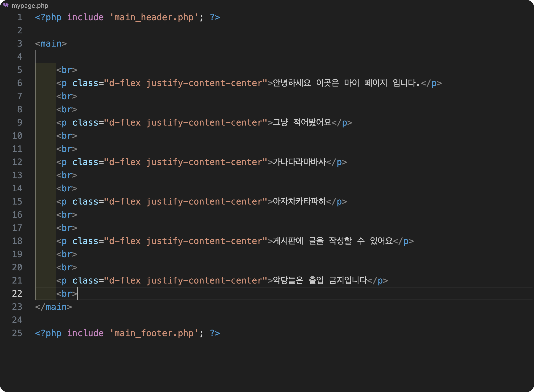Click the ?> closing tag on line 25

coord(215,333)
